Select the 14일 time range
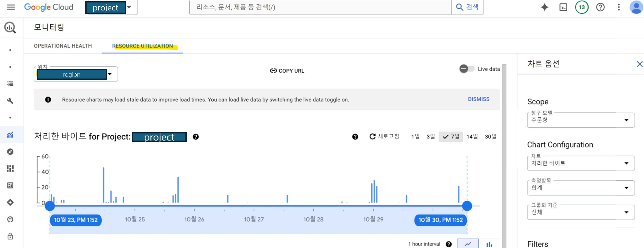 (x=472, y=136)
